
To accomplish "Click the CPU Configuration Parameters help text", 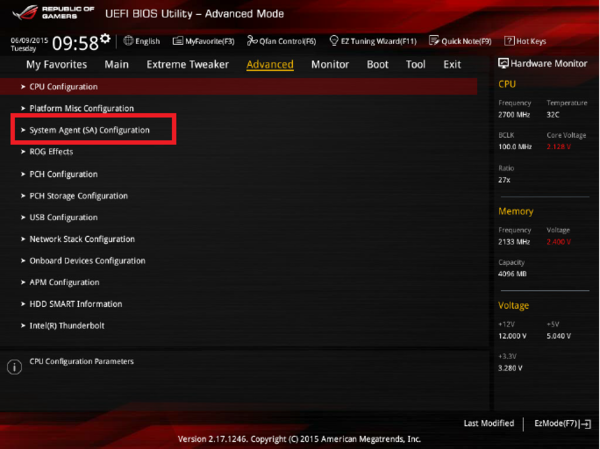I will point(82,361).
